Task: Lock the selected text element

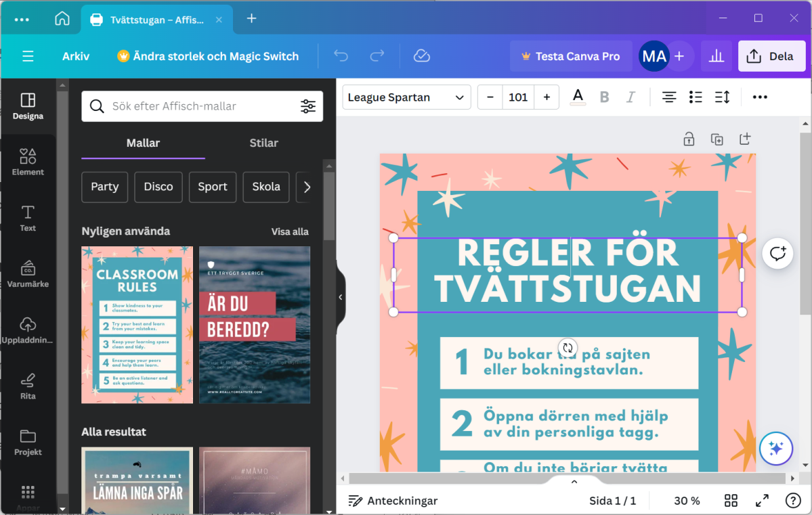Action: pyautogui.click(x=689, y=139)
